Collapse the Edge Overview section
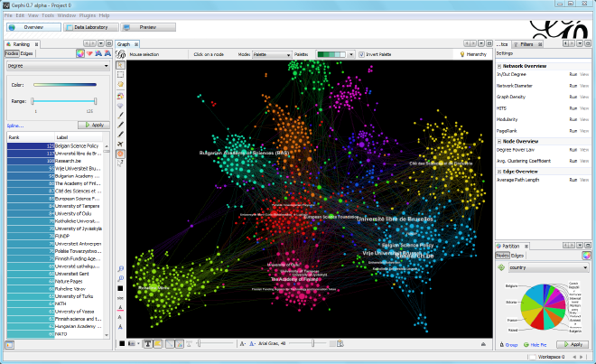Viewport: 596px width, 364px height. click(499, 172)
